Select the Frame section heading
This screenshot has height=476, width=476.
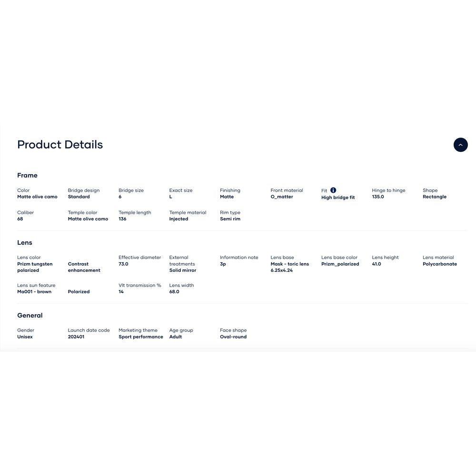(x=27, y=175)
